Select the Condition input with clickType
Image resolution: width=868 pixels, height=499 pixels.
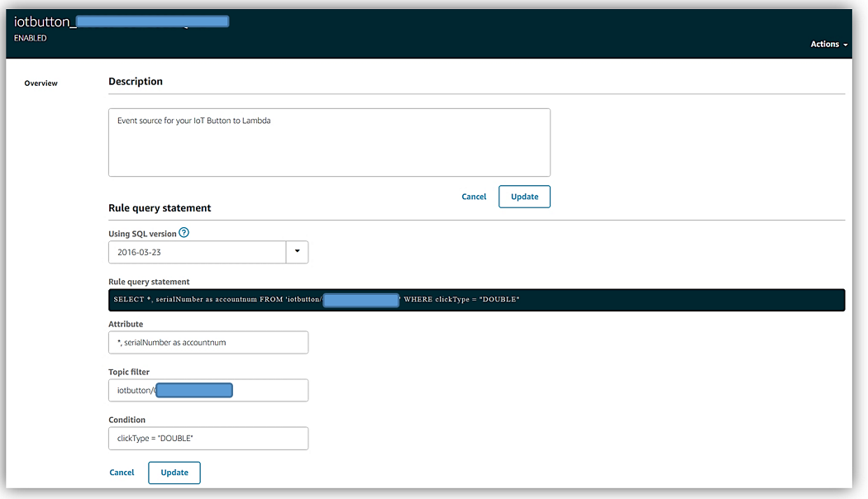[x=208, y=438]
